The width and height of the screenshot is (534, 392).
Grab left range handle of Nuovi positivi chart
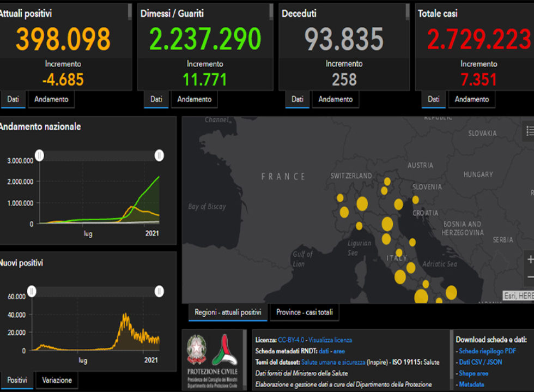pos(32,291)
